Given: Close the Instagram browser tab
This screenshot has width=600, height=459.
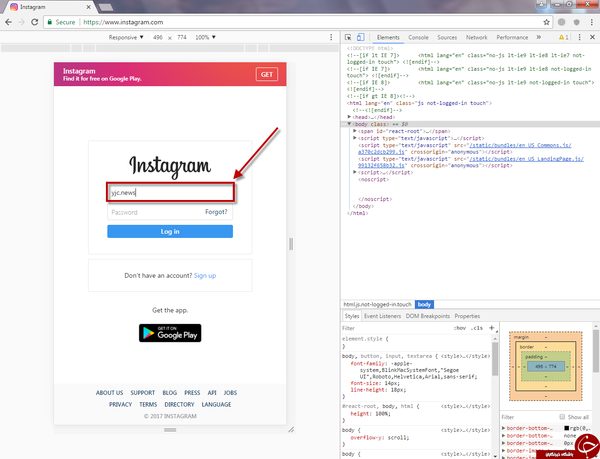Looking at the screenshot, I should pyautogui.click(x=88, y=7).
